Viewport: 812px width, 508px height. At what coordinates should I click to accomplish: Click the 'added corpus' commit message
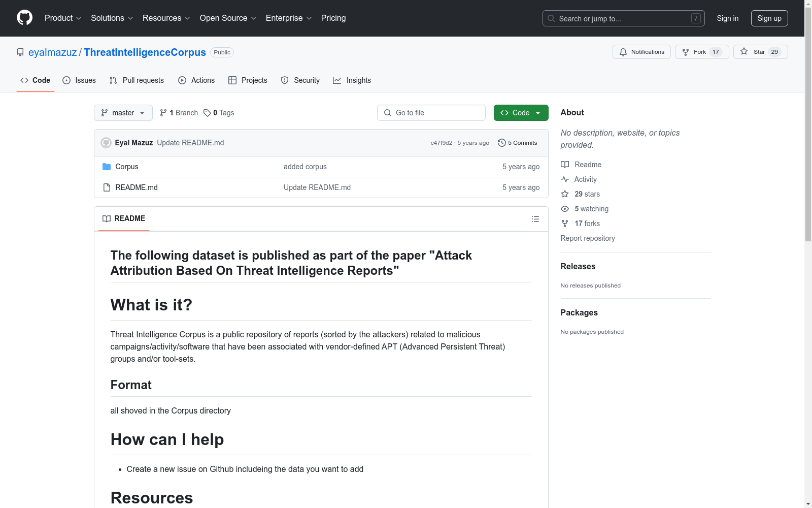[x=305, y=167]
